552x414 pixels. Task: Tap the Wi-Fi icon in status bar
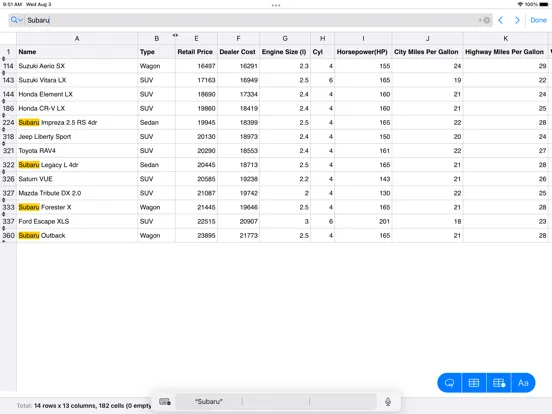click(x=520, y=4)
